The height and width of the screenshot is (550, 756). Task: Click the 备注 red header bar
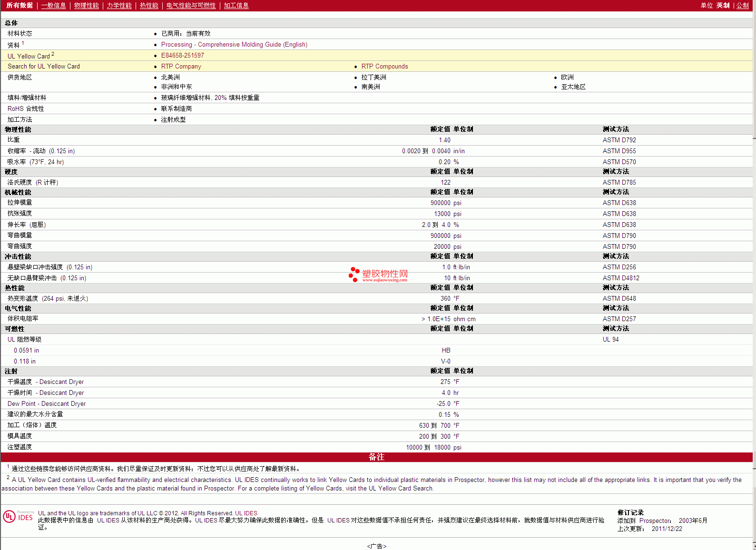click(376, 457)
